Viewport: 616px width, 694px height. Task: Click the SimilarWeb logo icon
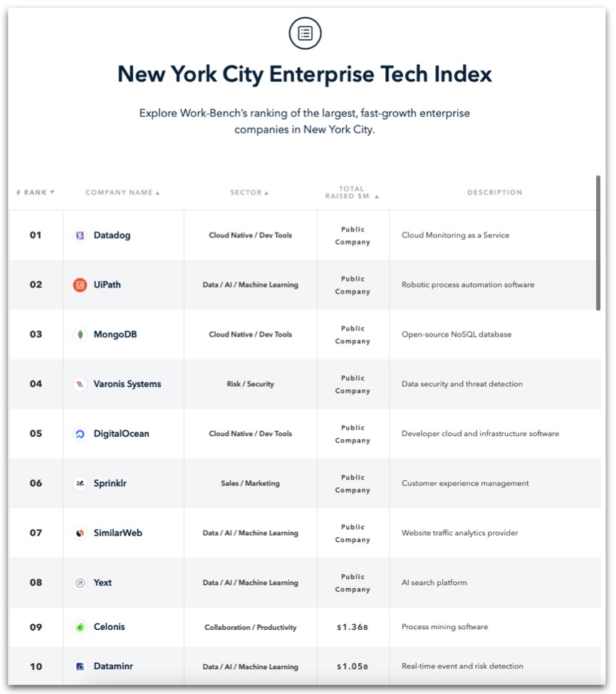pyautogui.click(x=80, y=533)
